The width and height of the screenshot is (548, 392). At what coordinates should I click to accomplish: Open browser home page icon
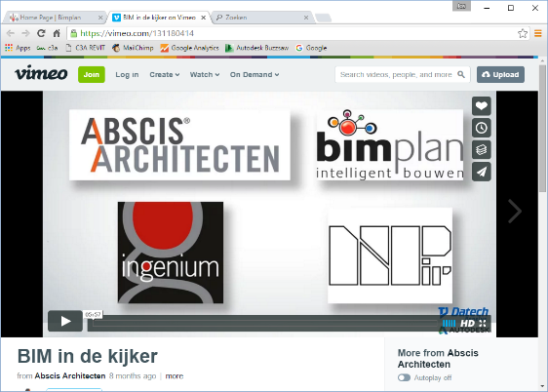(57, 33)
